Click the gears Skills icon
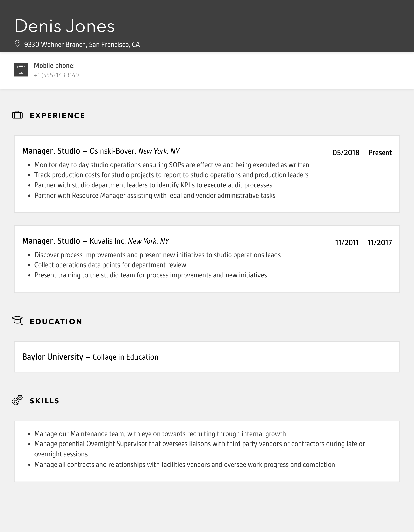The height and width of the screenshot is (532, 414). click(x=18, y=400)
